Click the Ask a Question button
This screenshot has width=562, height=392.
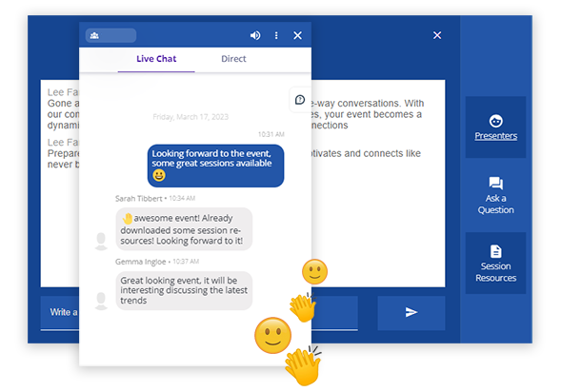pos(495,195)
